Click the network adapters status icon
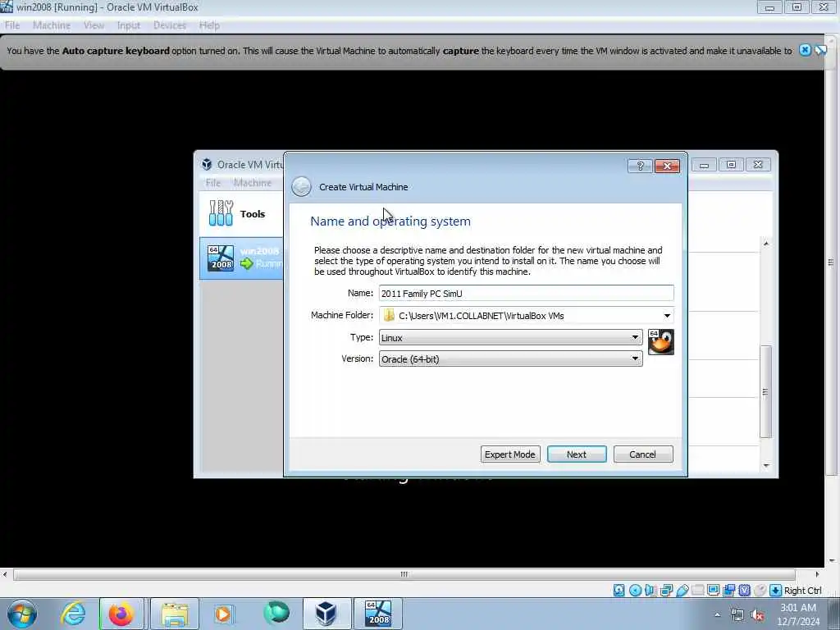The height and width of the screenshot is (630, 840). 666,591
